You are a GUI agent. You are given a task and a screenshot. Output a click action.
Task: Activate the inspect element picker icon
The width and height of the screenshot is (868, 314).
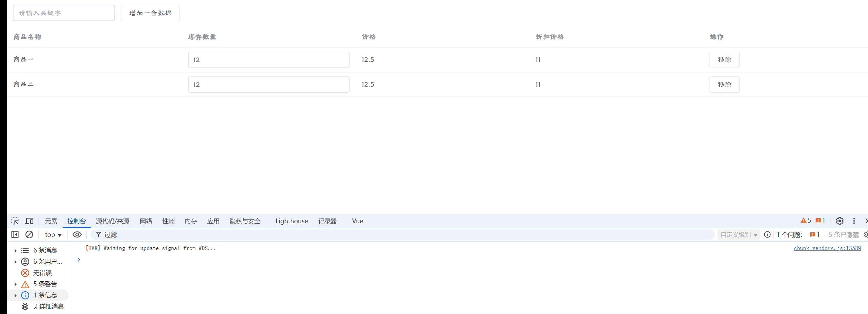[x=15, y=221]
